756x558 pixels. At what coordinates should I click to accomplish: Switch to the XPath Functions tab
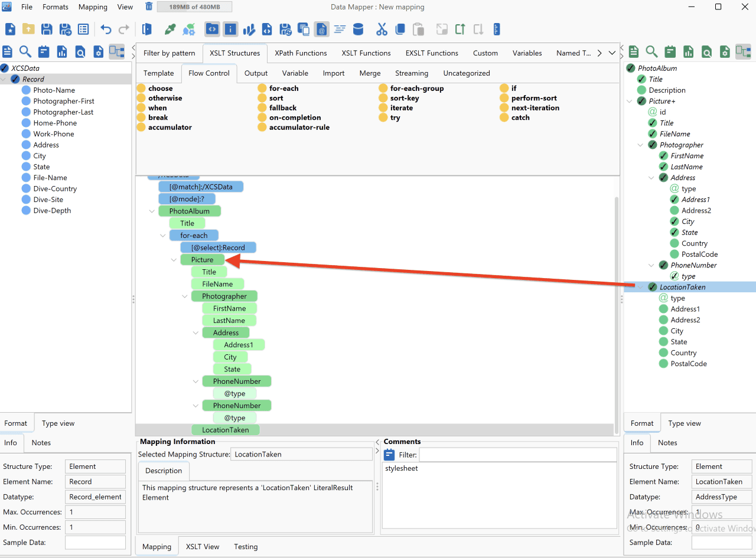(301, 53)
